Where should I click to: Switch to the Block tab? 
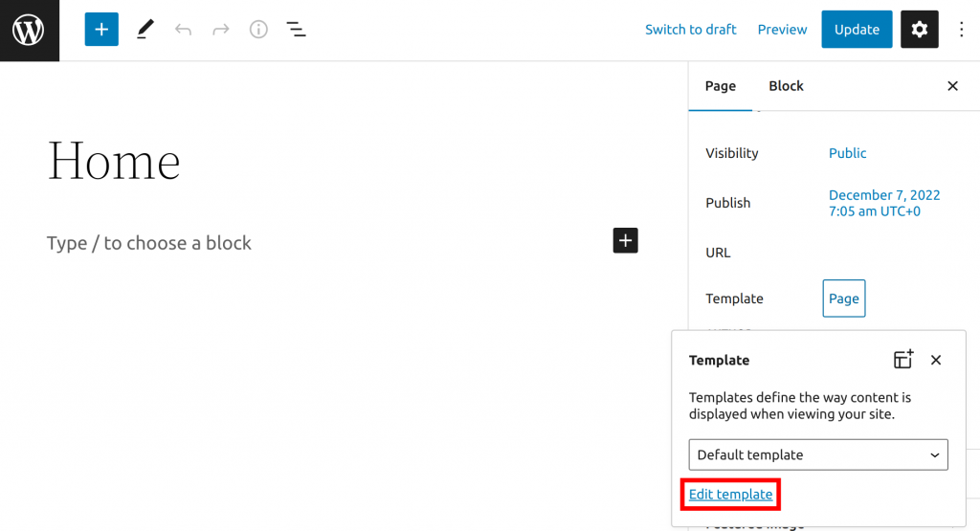coord(786,86)
